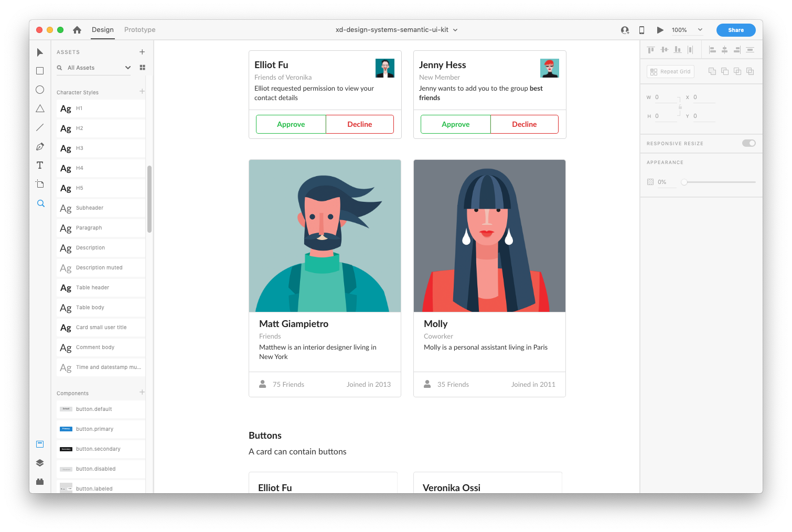The image size is (792, 532).
Task: Toggle Responsive Resize switch
Action: click(x=749, y=143)
